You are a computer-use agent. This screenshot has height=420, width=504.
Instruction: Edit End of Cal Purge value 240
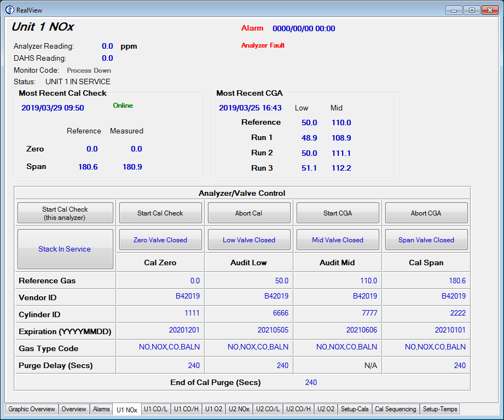311,382
